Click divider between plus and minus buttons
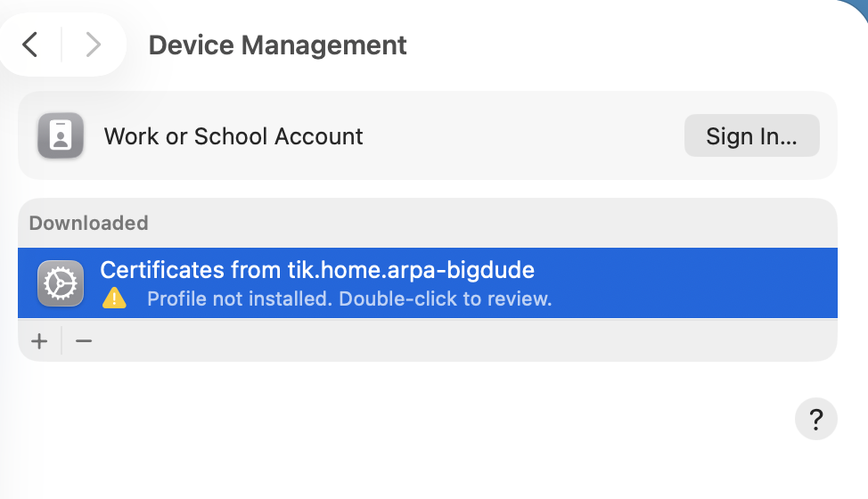Image resolution: width=868 pixels, height=499 pixels. pyautogui.click(x=61, y=340)
